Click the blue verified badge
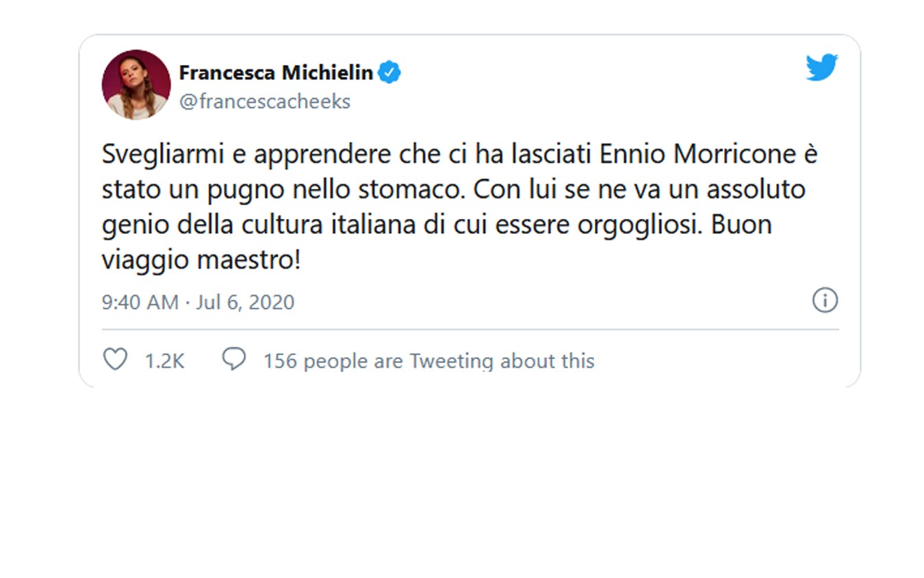This screenshot has height=578, width=924. tap(389, 72)
